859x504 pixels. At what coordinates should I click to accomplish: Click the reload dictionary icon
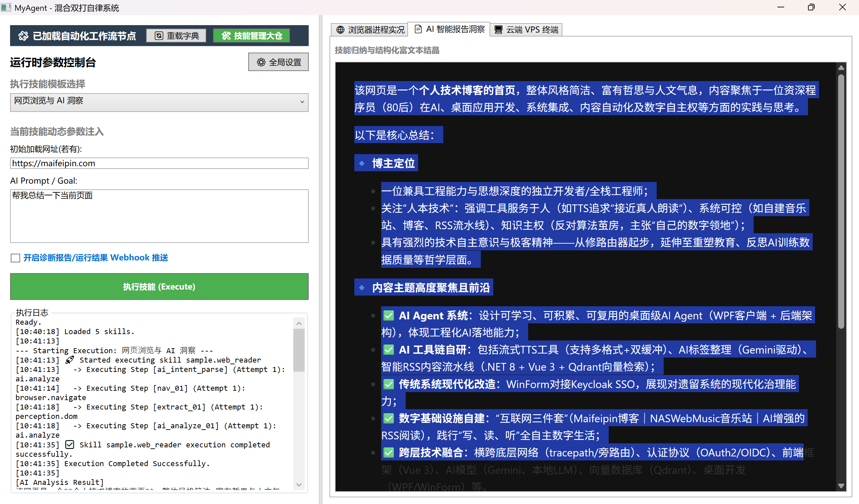pyautogui.click(x=159, y=36)
